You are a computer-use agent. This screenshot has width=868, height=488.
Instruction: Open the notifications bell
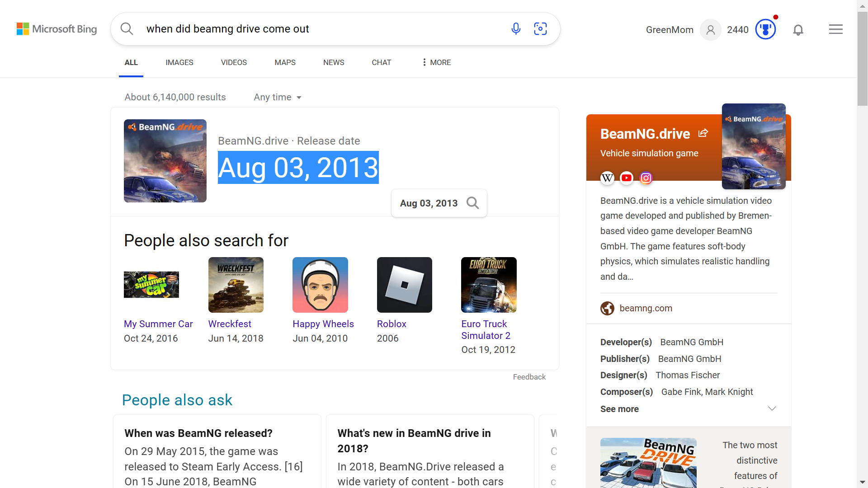(798, 30)
